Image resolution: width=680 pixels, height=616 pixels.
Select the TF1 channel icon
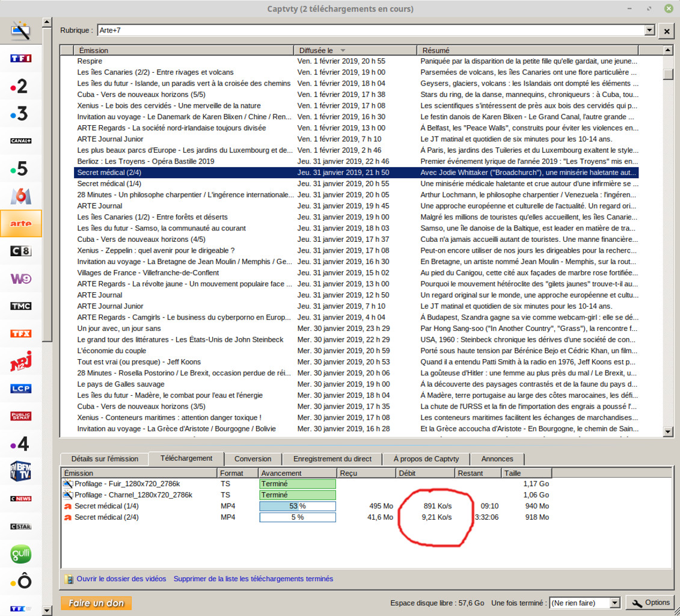[x=21, y=58]
